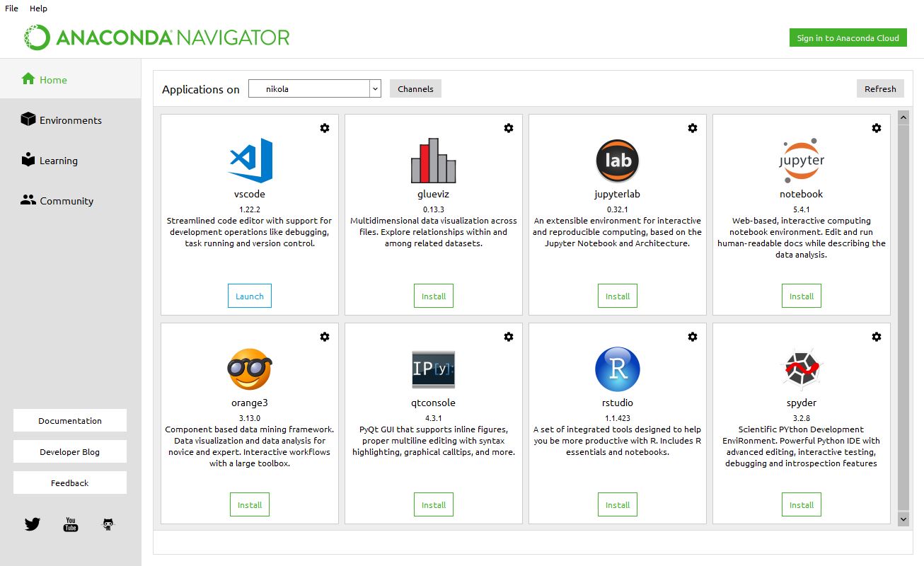Install jupyterlab
924x566 pixels.
point(618,296)
